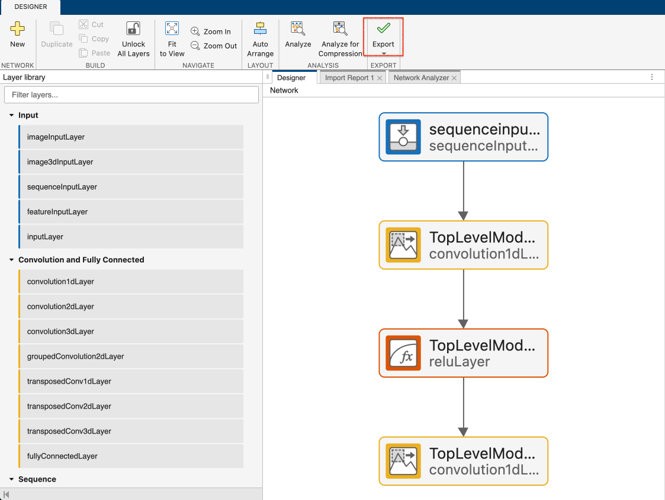
Task: Select fullyConnectedLayer in the library
Action: coord(131,456)
